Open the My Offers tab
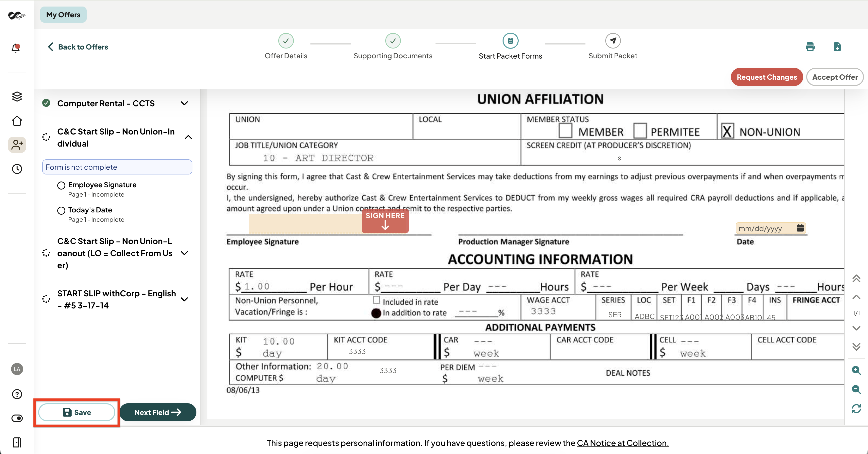This screenshot has width=868, height=454. pos(63,15)
